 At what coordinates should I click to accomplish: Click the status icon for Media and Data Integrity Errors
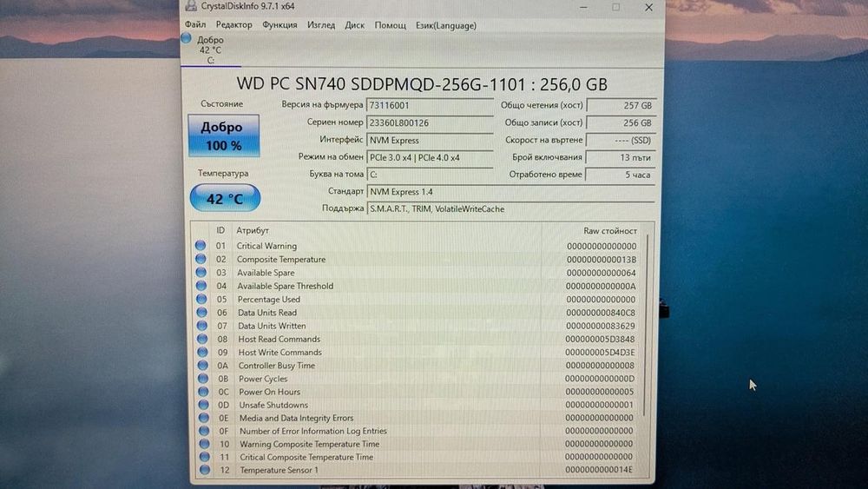(x=204, y=418)
